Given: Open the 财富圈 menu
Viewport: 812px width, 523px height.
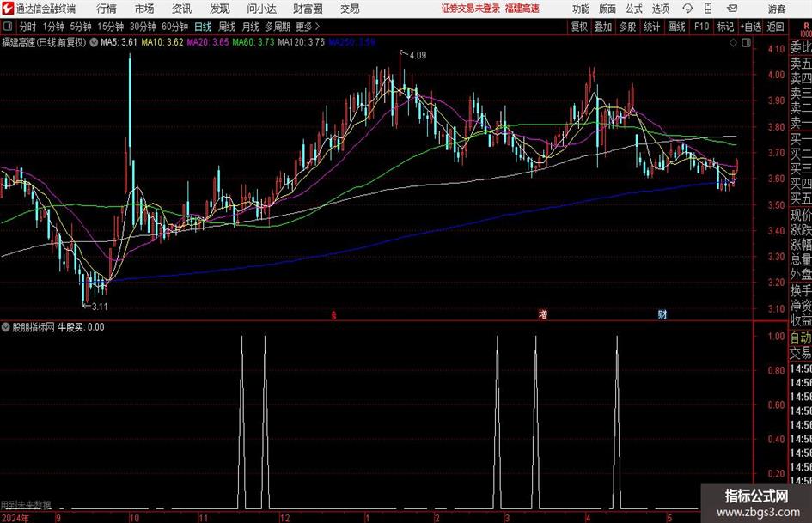Looking at the screenshot, I should click(308, 9).
